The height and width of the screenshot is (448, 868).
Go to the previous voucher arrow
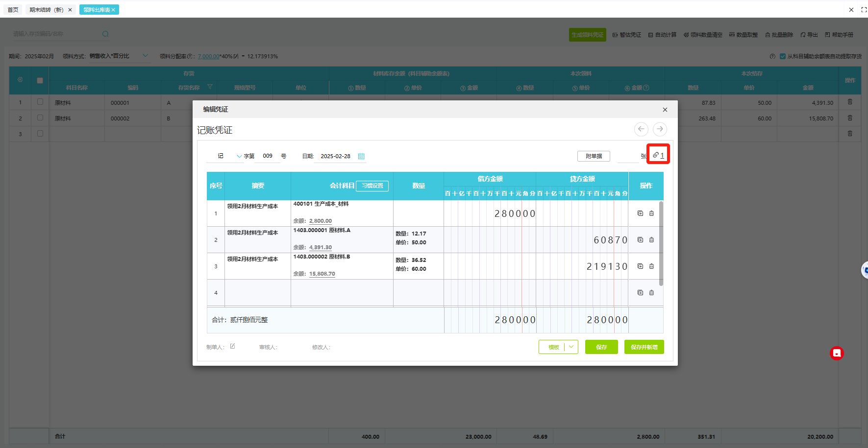coord(641,129)
